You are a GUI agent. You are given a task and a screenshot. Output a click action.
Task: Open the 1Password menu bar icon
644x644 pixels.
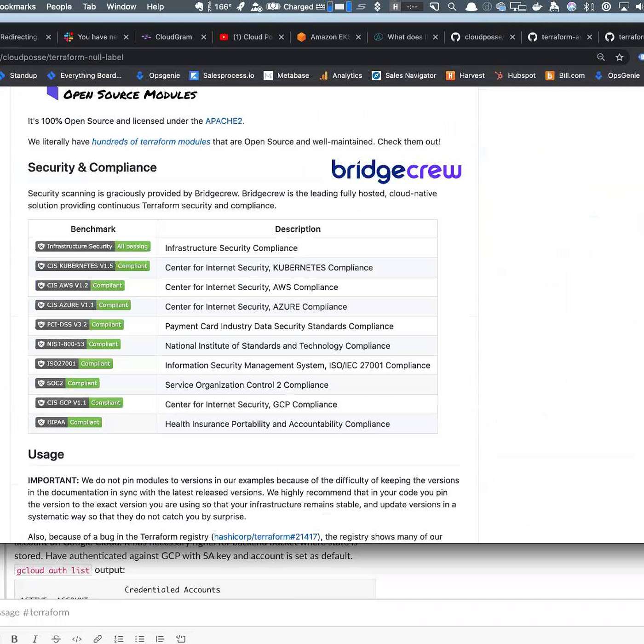[606, 6]
